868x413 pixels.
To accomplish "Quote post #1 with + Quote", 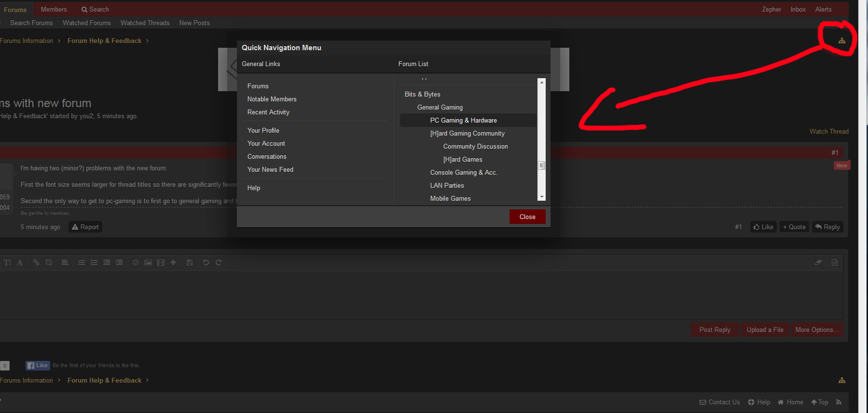I will (794, 227).
